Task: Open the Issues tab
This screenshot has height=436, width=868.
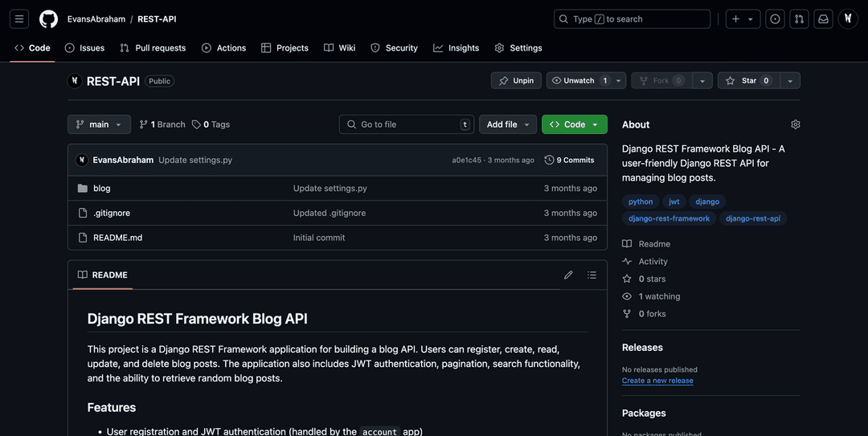Action: [84, 48]
